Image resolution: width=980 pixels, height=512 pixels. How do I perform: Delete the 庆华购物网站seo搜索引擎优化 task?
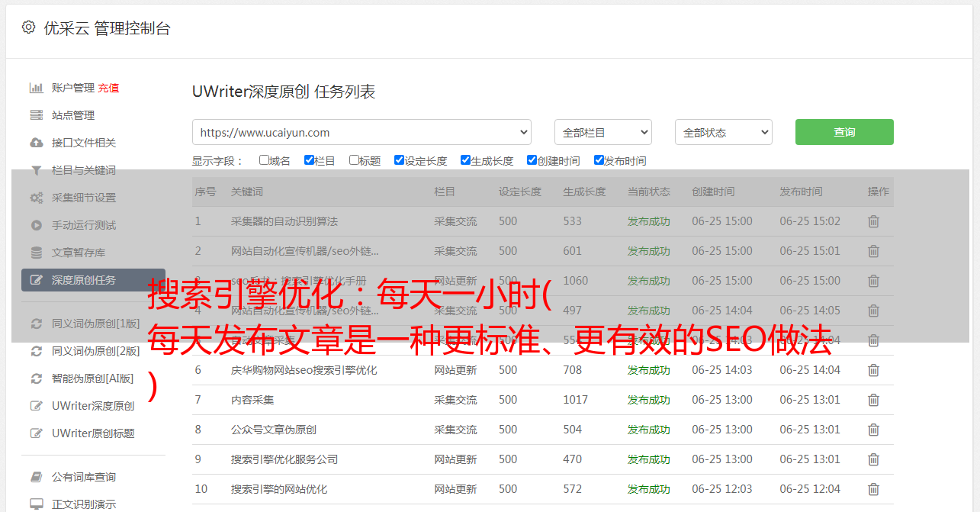tap(874, 370)
